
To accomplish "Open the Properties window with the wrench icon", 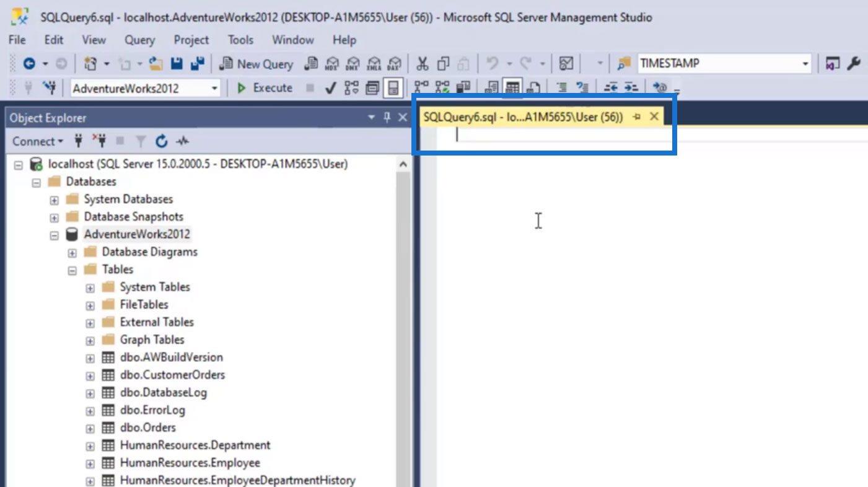I will pyautogui.click(x=853, y=63).
